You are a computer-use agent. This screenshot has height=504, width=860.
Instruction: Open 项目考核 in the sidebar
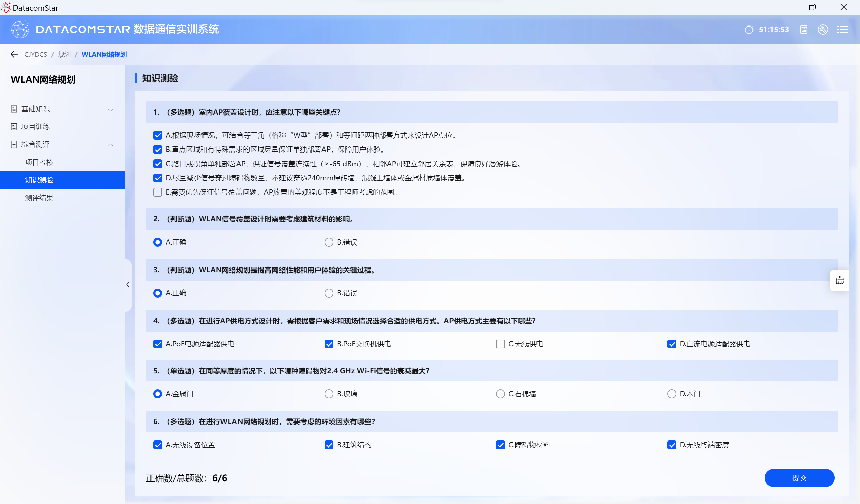(39, 162)
